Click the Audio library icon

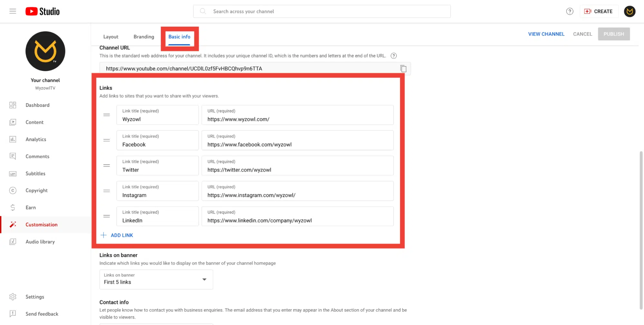pos(13,242)
